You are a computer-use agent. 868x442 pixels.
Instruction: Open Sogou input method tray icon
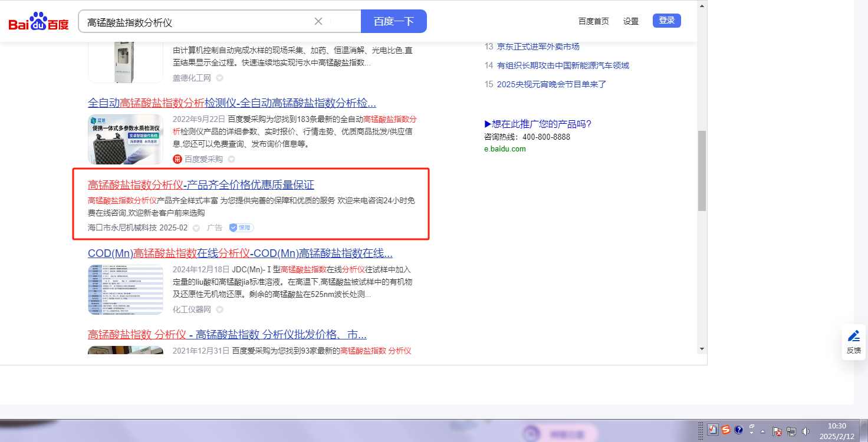pos(726,430)
